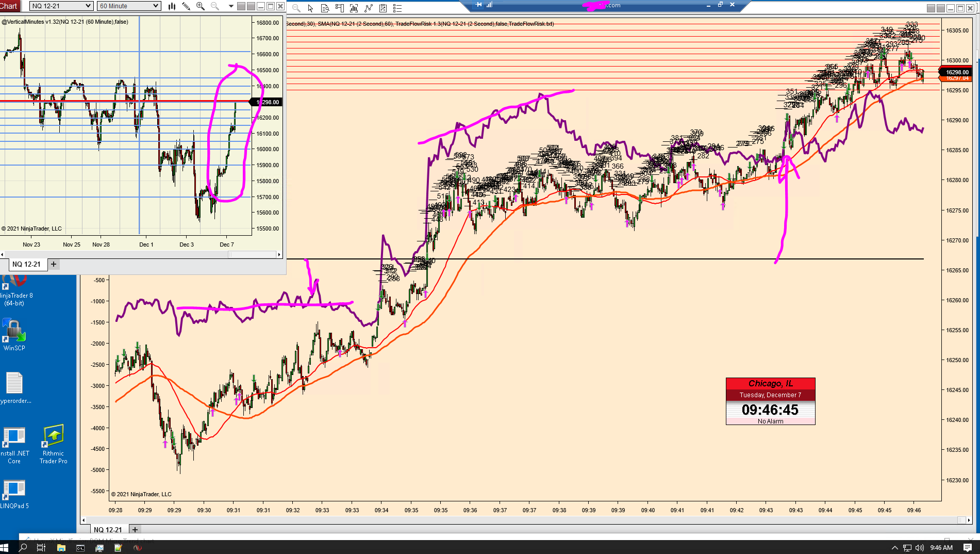The height and width of the screenshot is (554, 980).
Task: Switch to NinjaTrader on the taskbar
Action: coord(137,548)
